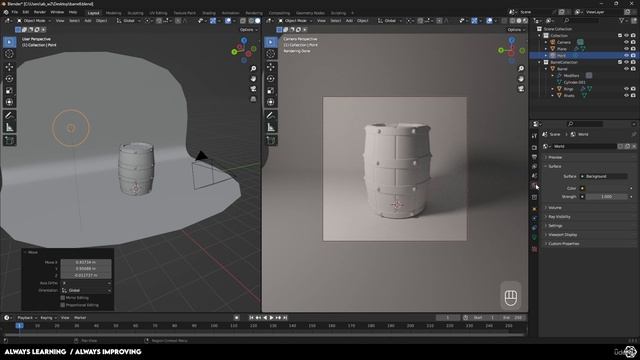The image size is (640, 360).
Task: Open Orientation Global dropdown in Move panel
Action: tap(86, 290)
